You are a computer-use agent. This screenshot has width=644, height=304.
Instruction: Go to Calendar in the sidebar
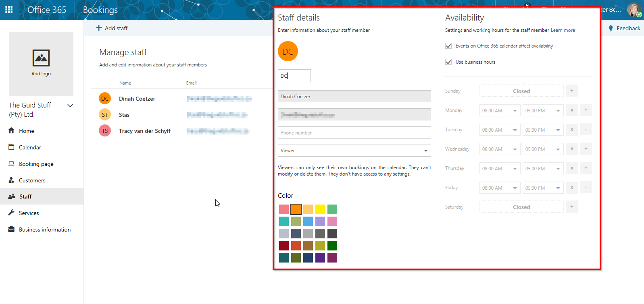click(x=30, y=147)
